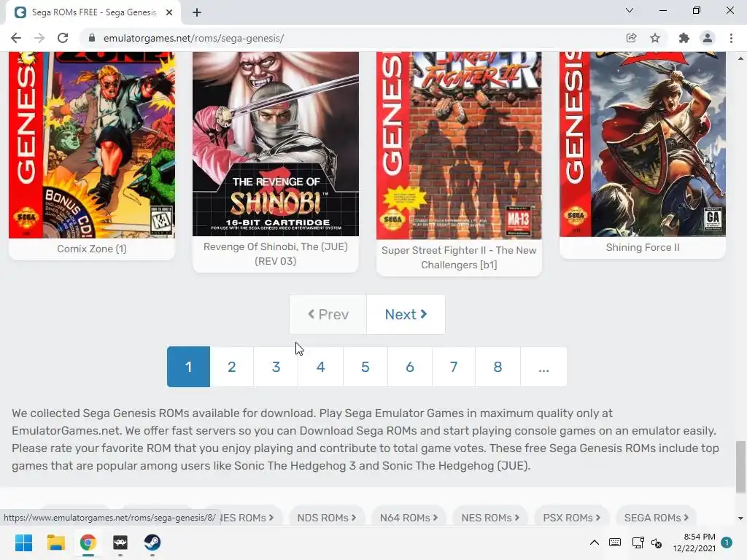Open Shining Force II cover image
Image resolution: width=747 pixels, height=560 pixels.
tap(643, 144)
